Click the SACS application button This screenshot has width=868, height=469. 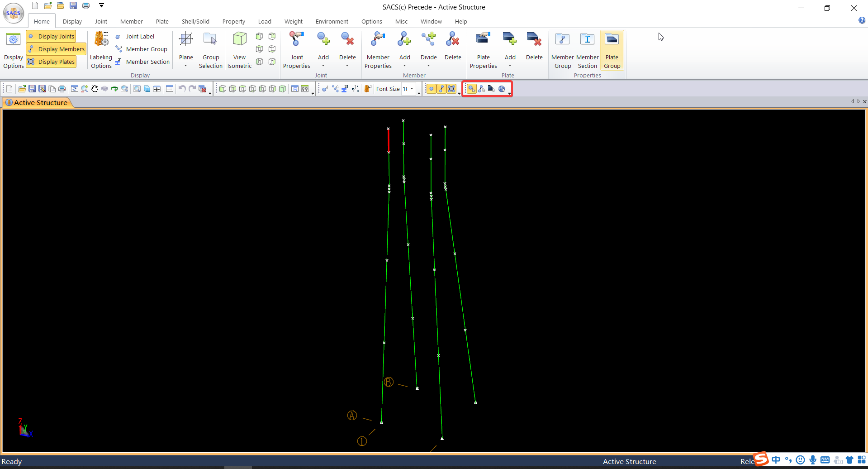coord(14,13)
